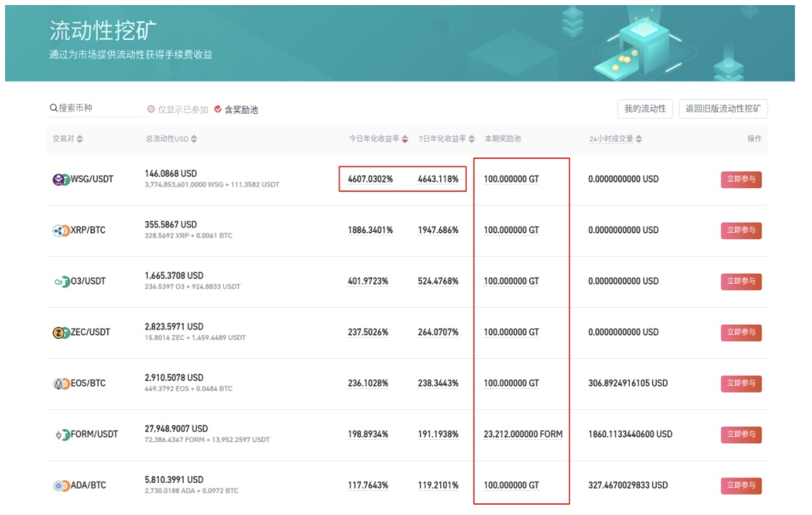The width and height of the screenshot is (812, 515).
Task: Click the XRP/BTC coin pair icon
Action: pyautogui.click(x=61, y=231)
